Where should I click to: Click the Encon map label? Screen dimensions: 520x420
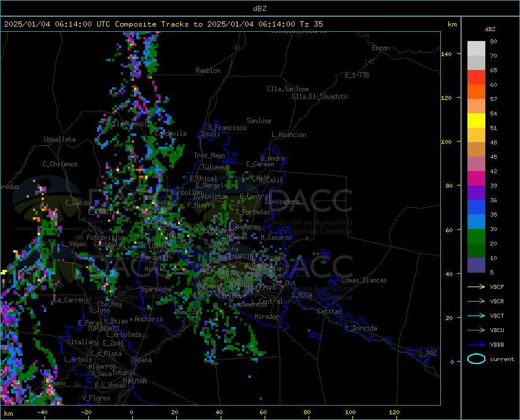[381, 48]
